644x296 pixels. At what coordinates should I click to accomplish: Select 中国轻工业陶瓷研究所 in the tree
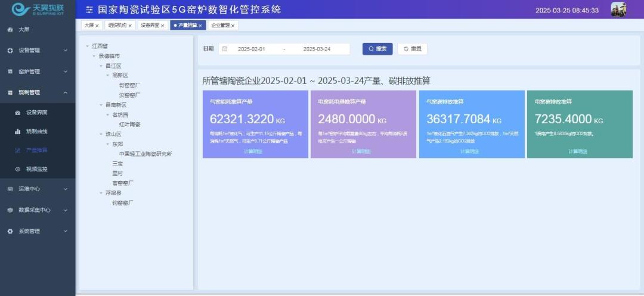point(145,154)
